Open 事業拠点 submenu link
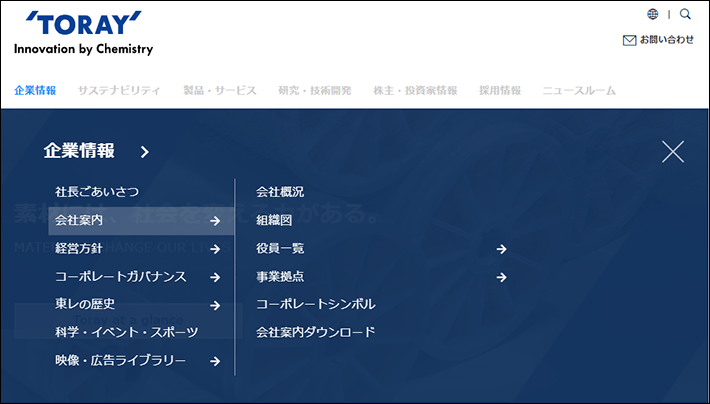Image resolution: width=710 pixels, height=404 pixels. point(280,277)
